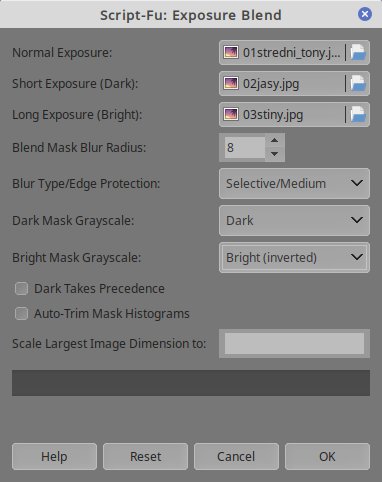Cancel the Exposure Blend dialog
The height and width of the screenshot is (482, 382).
click(236, 456)
